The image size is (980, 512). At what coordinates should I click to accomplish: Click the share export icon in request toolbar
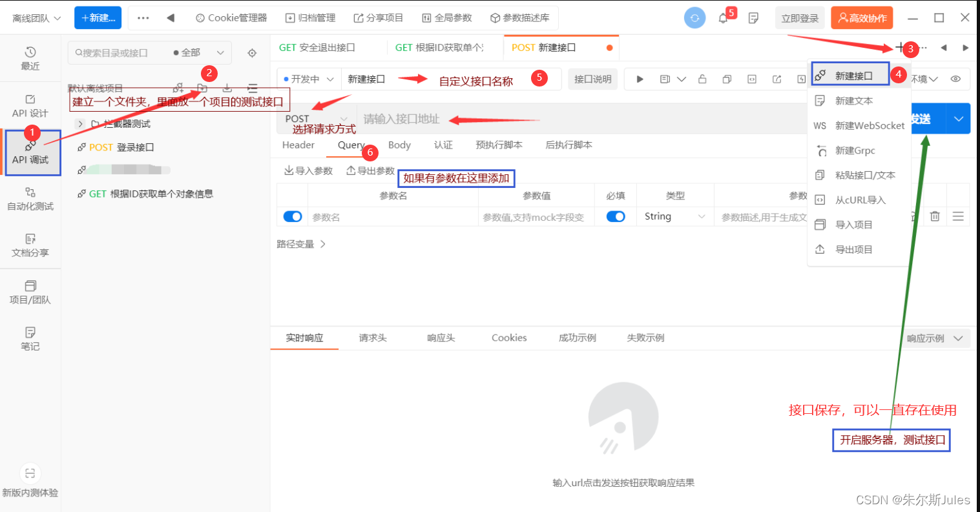point(777,79)
